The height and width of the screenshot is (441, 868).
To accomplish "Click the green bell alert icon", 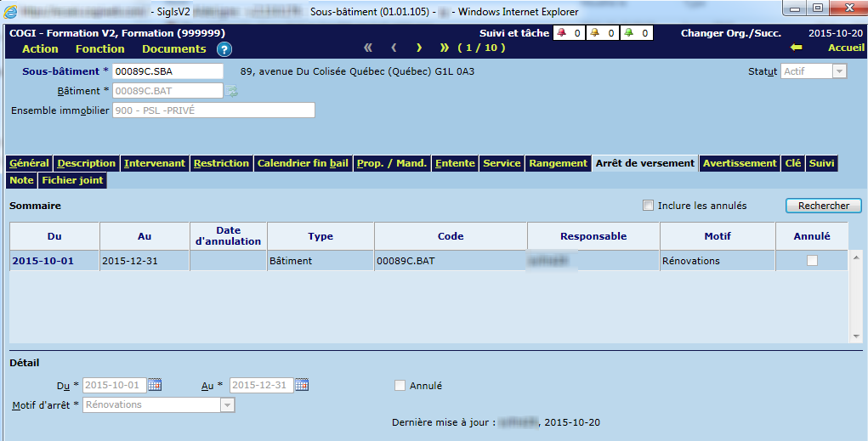I will tap(629, 33).
